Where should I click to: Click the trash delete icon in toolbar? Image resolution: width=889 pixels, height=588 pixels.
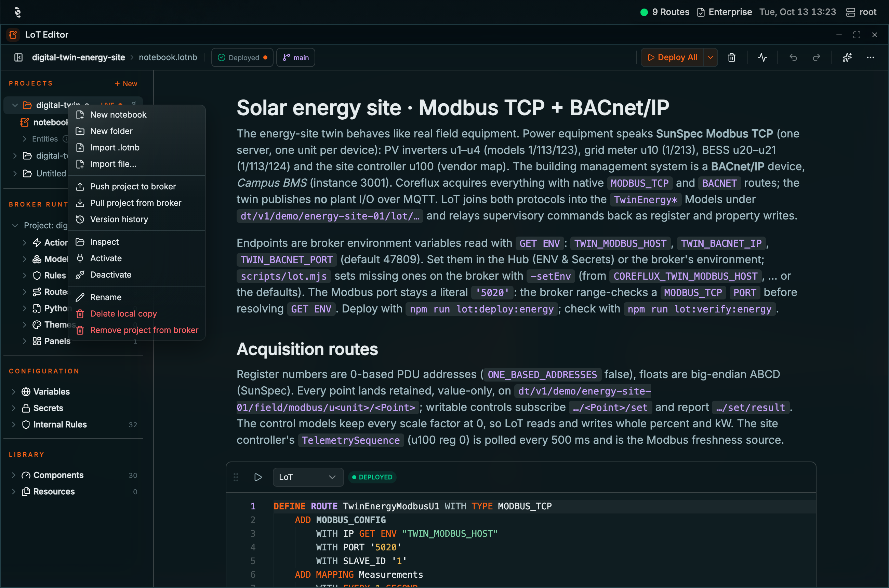[731, 57]
